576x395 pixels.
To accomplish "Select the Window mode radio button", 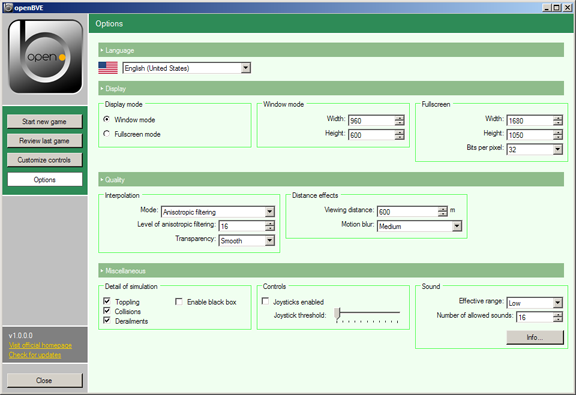I will tap(107, 119).
